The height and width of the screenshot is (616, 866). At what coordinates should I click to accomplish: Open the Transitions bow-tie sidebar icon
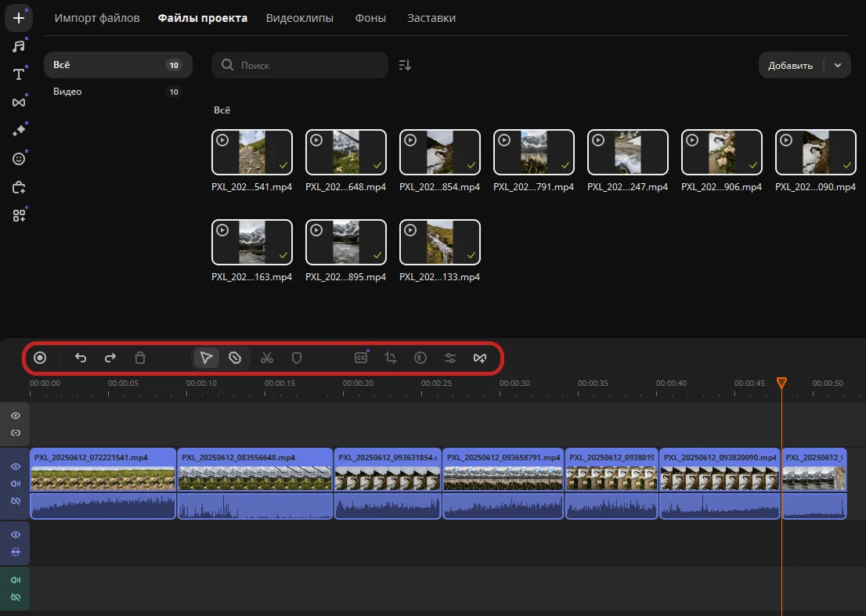[19, 103]
